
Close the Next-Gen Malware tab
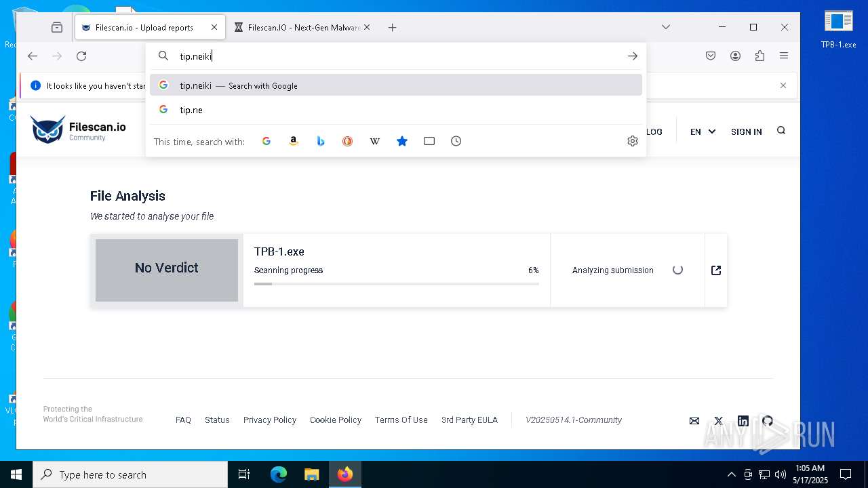coord(367,28)
